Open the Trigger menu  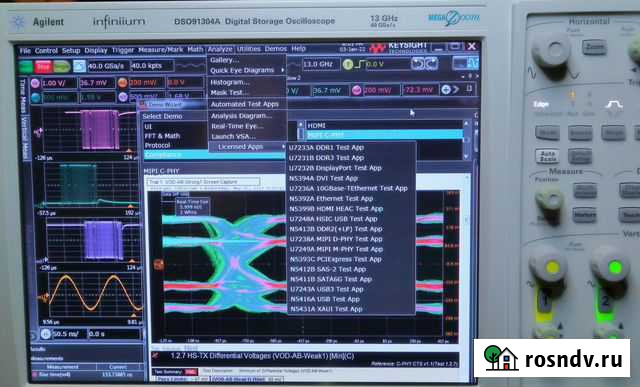tap(123, 50)
